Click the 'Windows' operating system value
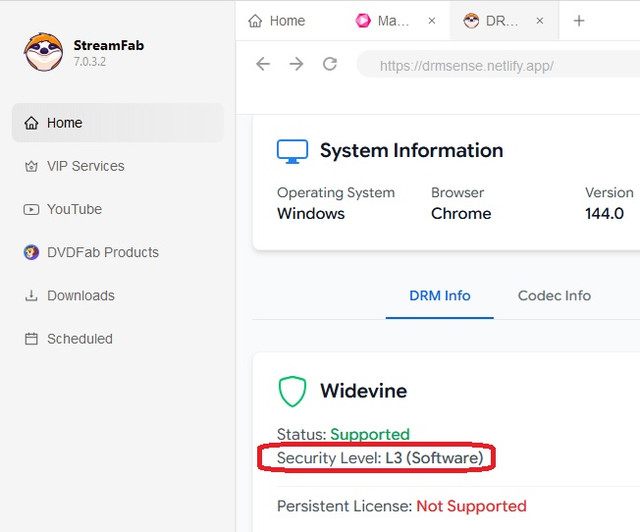Image resolution: width=640 pixels, height=532 pixels. point(311,214)
